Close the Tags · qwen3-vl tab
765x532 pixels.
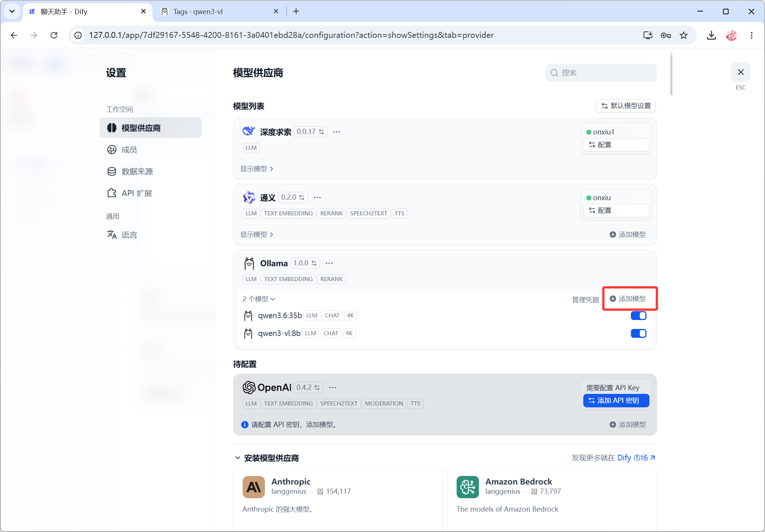[276, 12]
